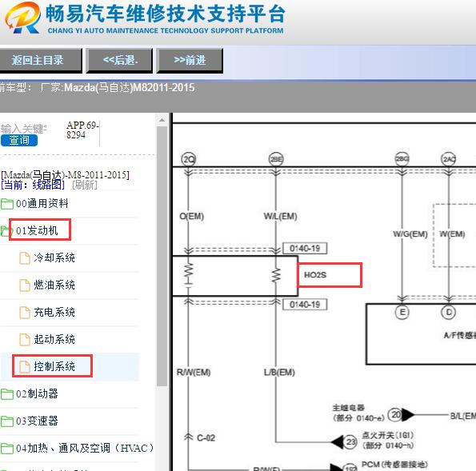The image size is (476, 471).
Task: Open the 燃油系统 document
Action: [x=54, y=285]
